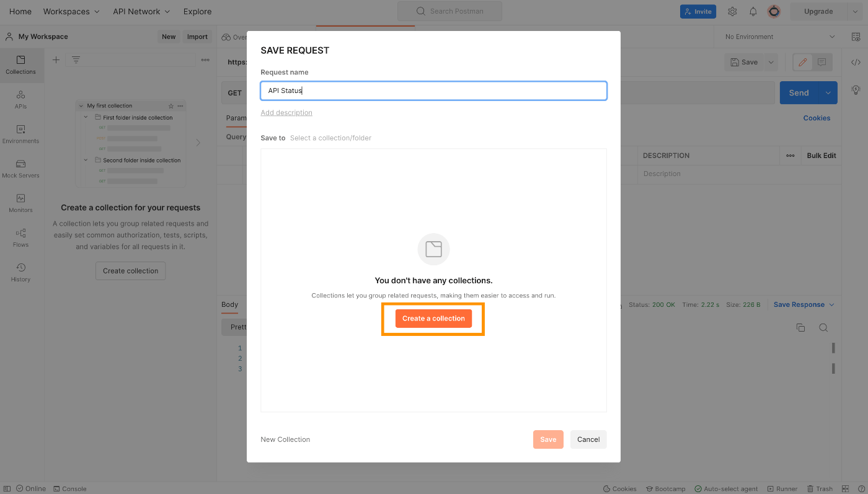Viewport: 868px width, 494px height.
Task: Click the pencil edit mode icon
Action: click(x=803, y=62)
